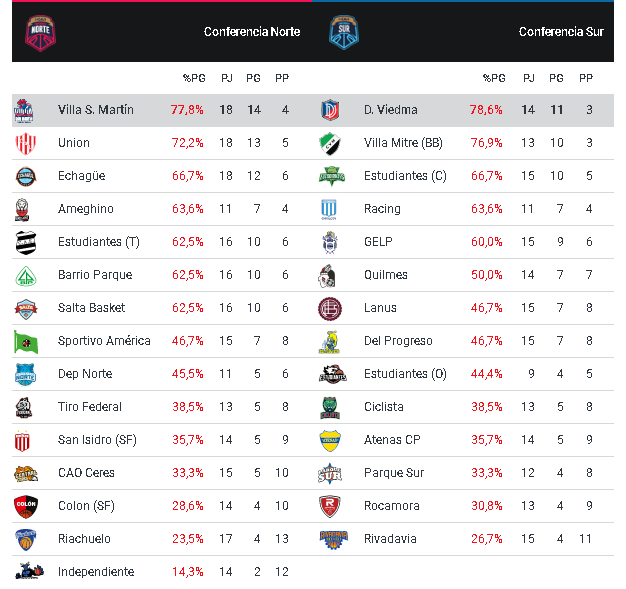Click the Lanus team crest
The height and width of the screenshot is (589, 626).
pyautogui.click(x=331, y=308)
